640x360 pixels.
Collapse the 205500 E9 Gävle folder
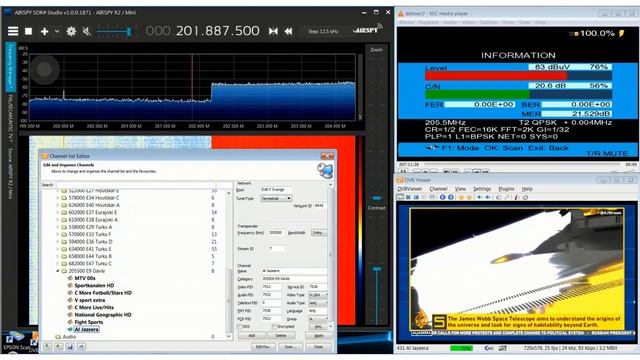(58, 271)
